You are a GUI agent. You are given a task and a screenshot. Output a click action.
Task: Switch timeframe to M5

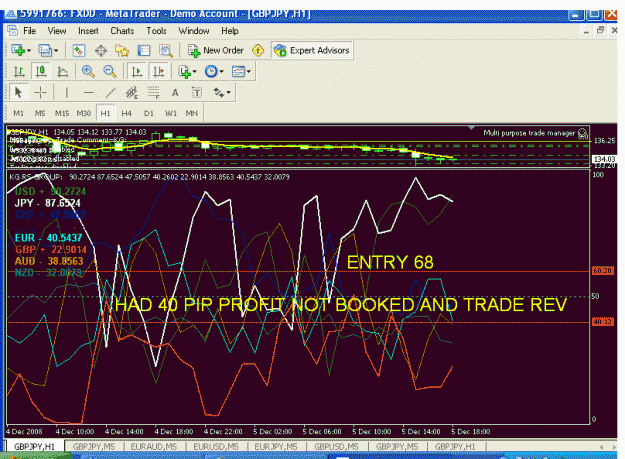[x=40, y=113]
